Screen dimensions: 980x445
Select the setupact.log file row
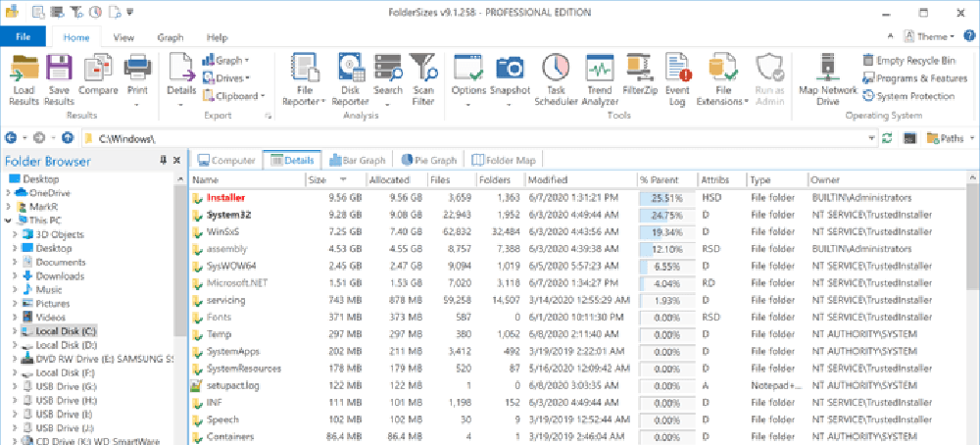pos(579,385)
